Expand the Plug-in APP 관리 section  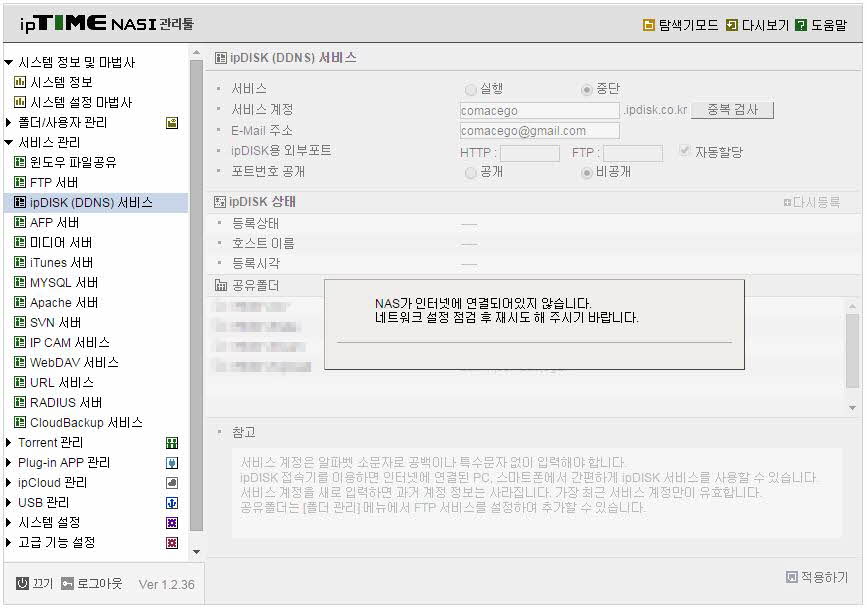[8, 462]
